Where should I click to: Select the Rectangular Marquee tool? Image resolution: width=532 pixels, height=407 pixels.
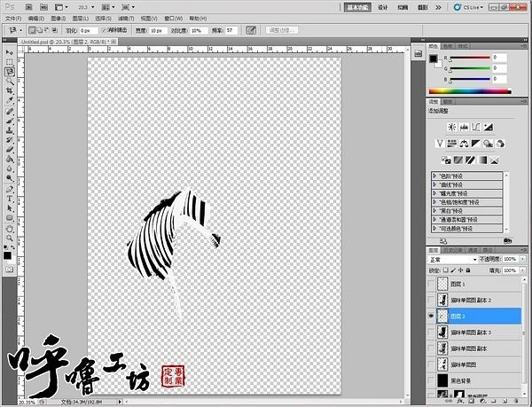(x=9, y=60)
